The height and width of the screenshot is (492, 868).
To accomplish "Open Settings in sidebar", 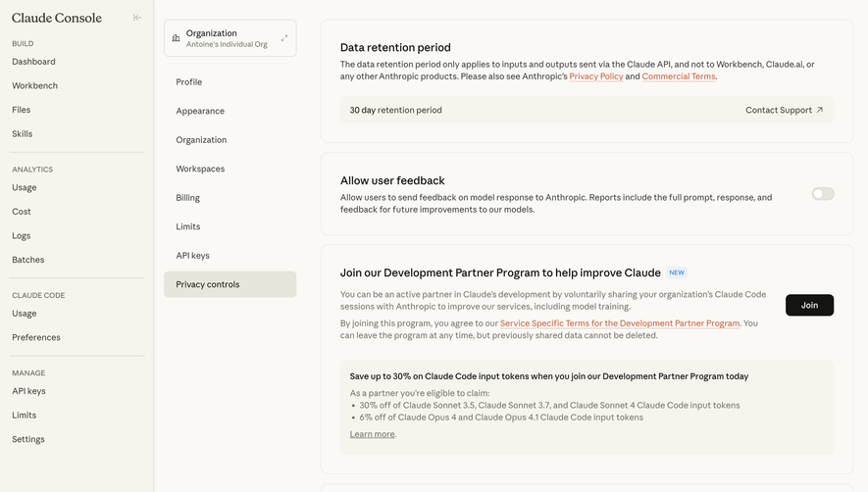I will pyautogui.click(x=28, y=439).
